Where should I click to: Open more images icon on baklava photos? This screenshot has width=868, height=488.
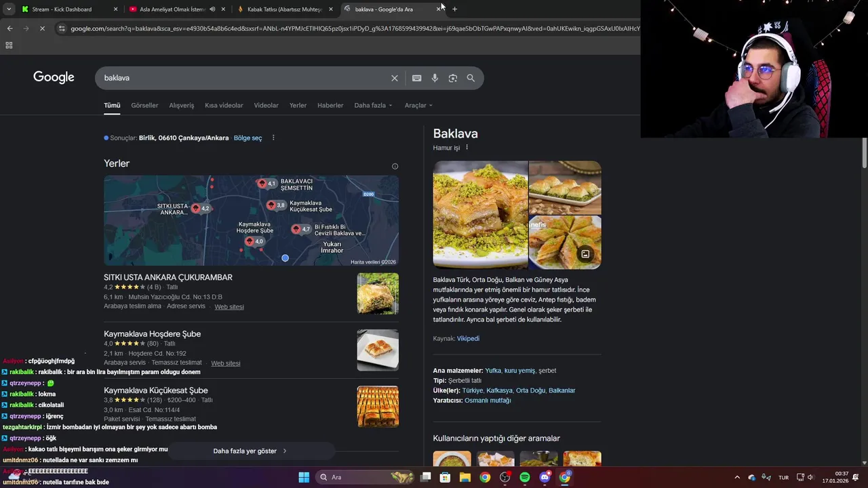click(x=585, y=254)
